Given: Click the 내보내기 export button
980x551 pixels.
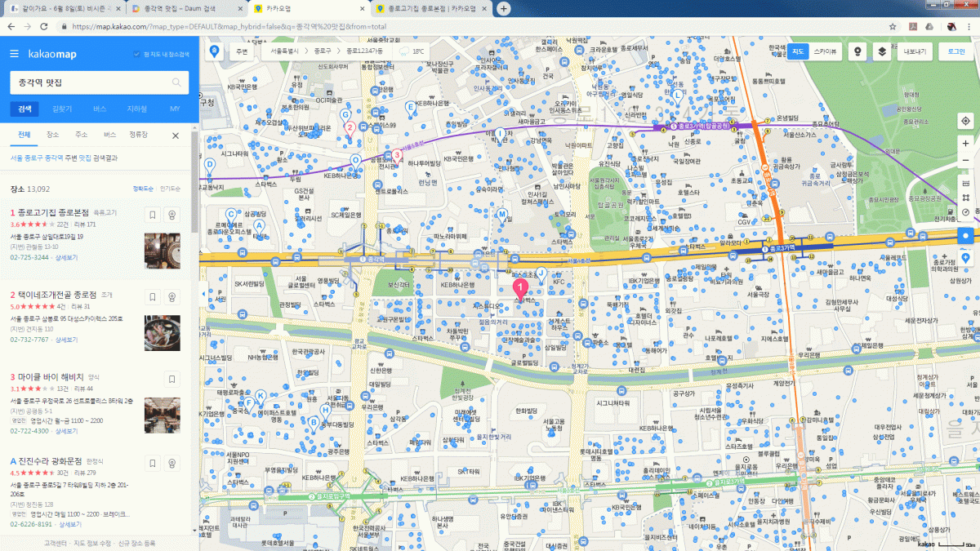Looking at the screenshot, I should pos(914,51).
